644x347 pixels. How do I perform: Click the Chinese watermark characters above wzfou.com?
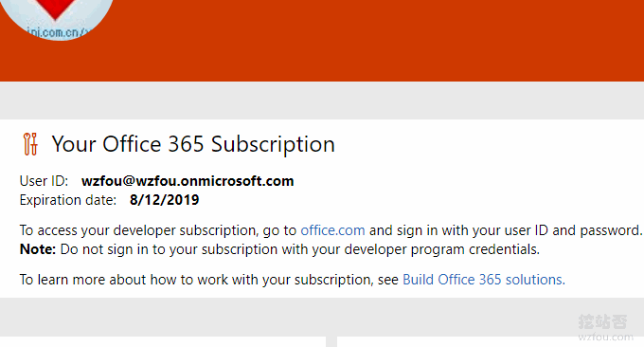pos(602,322)
